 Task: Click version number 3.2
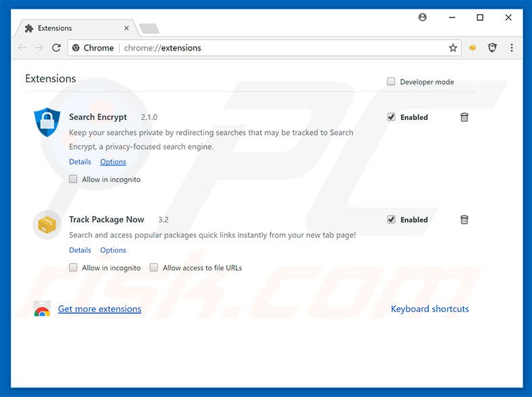(164, 220)
